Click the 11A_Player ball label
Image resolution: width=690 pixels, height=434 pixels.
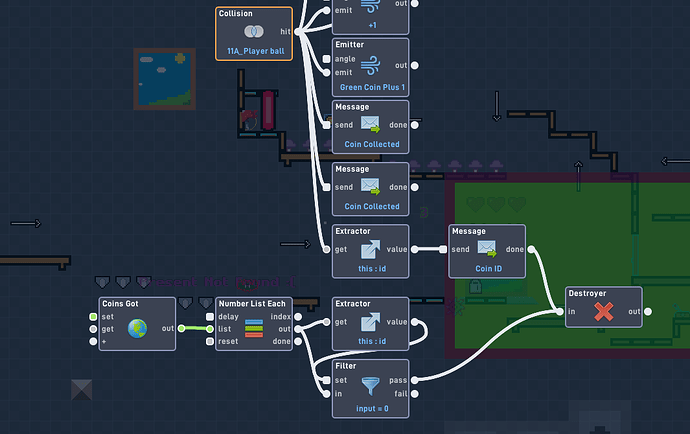click(256, 51)
